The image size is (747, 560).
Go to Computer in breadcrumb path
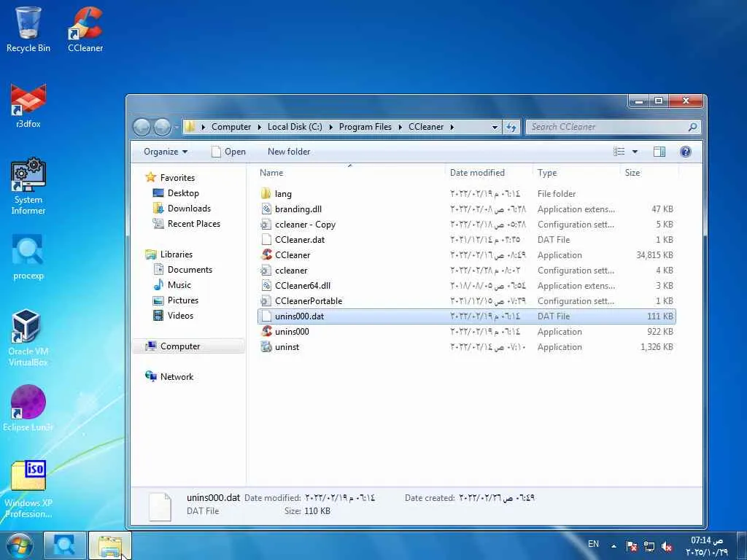point(231,127)
